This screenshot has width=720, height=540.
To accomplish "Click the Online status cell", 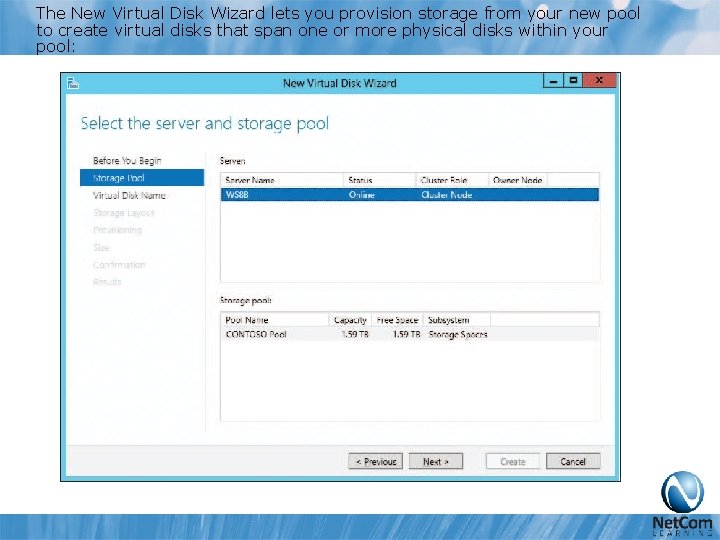I will click(x=362, y=195).
